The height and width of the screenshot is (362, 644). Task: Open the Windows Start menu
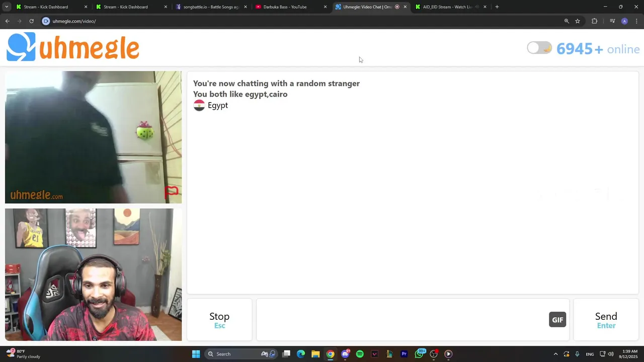(196, 354)
